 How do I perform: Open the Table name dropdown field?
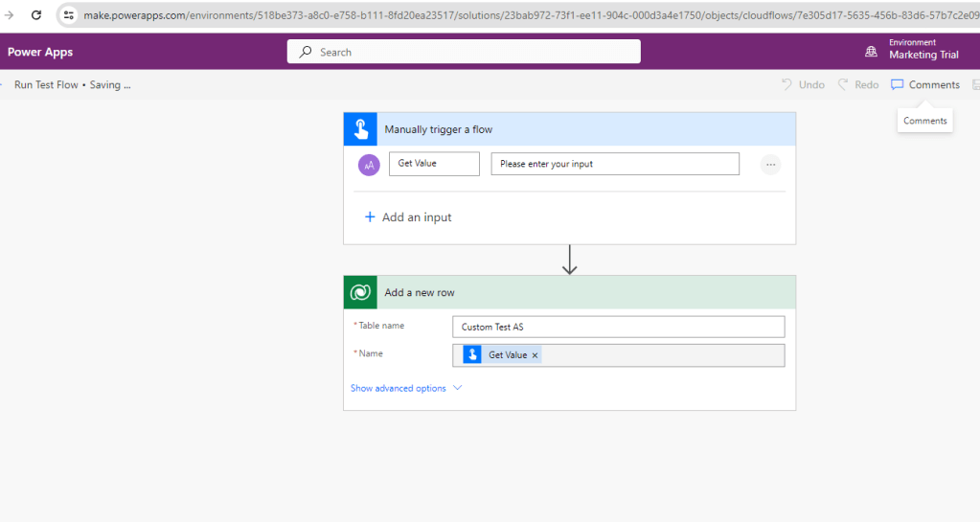coord(618,327)
